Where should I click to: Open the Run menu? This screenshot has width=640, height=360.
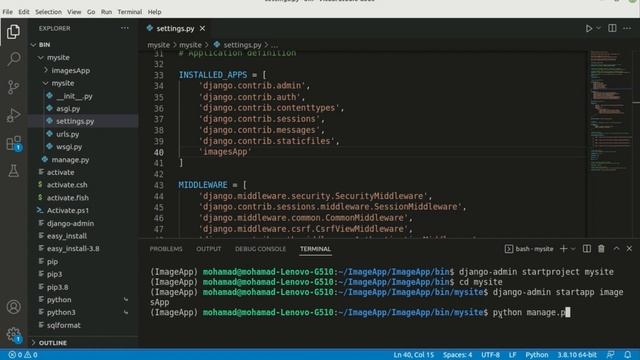tap(106, 12)
